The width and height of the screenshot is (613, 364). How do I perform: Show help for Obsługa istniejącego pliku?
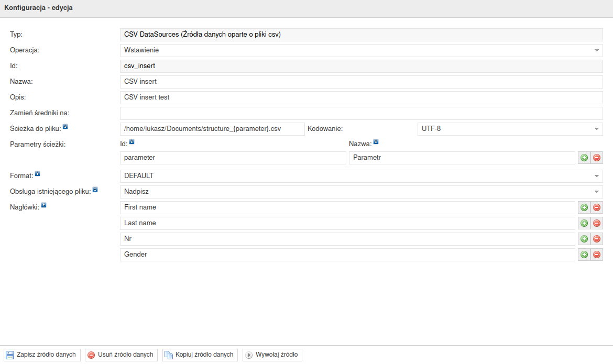coord(95,190)
